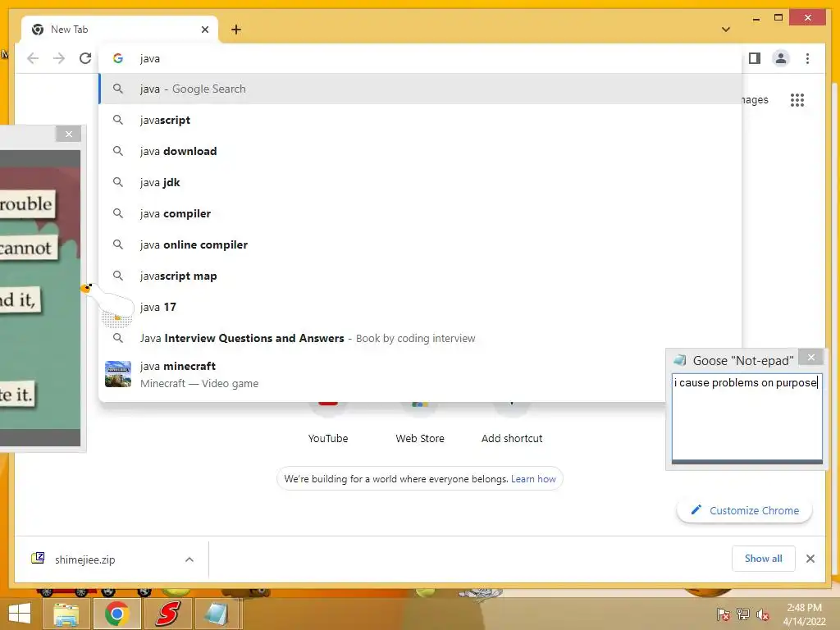The image size is (840, 630).
Task: Close the New Tab tab
Action: tap(204, 30)
